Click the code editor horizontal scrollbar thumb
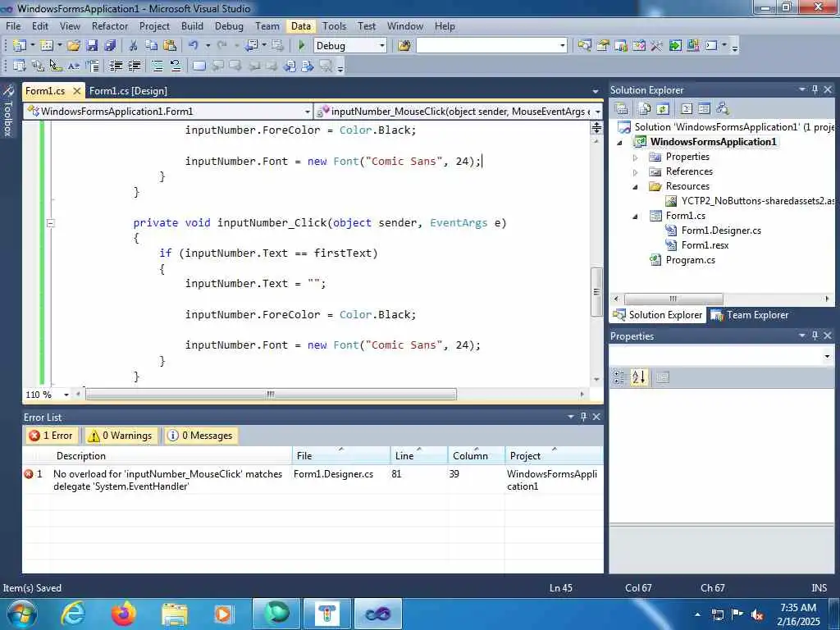Screen dimensions: 840x630 [x=271, y=395]
